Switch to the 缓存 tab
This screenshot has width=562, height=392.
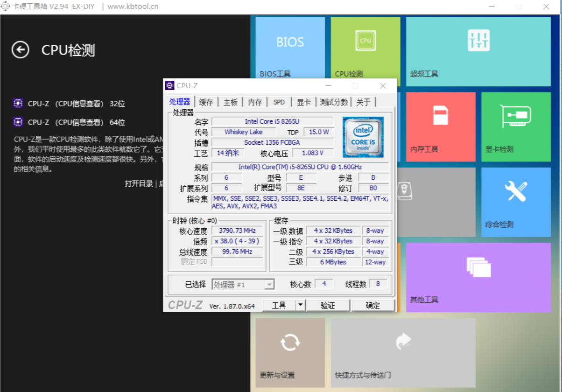pyautogui.click(x=206, y=102)
